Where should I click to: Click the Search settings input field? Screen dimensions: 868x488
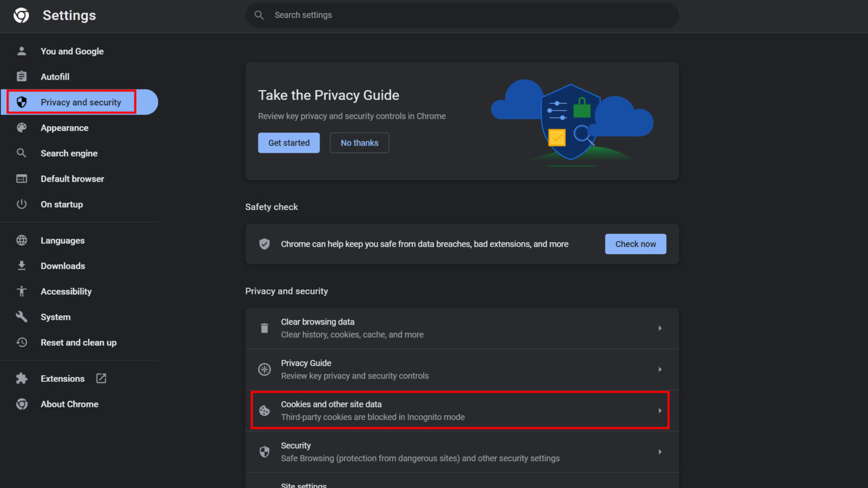461,15
